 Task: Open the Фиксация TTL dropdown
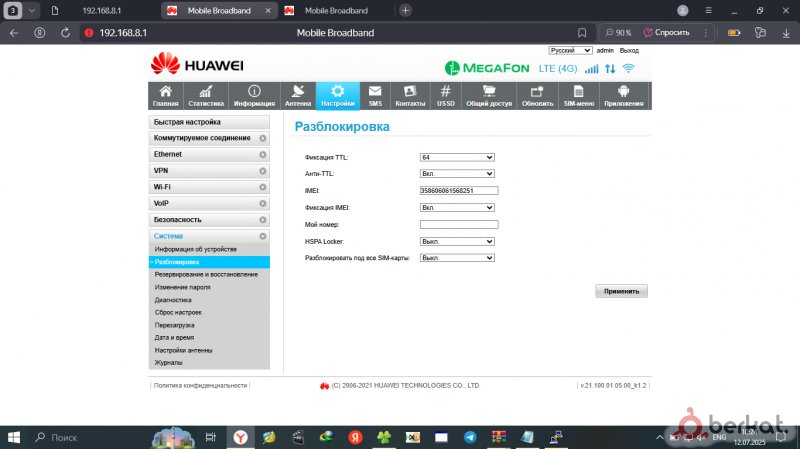click(x=458, y=157)
